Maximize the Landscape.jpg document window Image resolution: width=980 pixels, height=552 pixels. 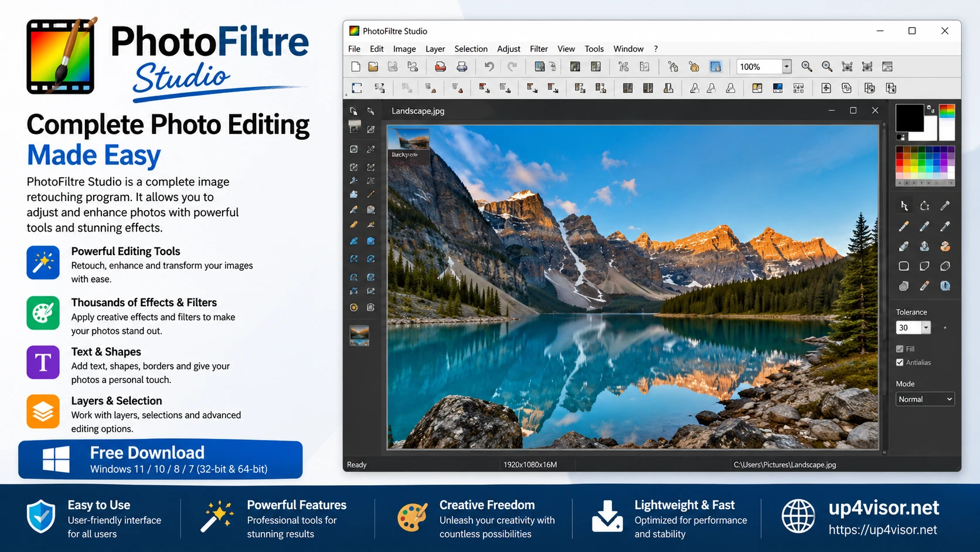click(x=853, y=110)
